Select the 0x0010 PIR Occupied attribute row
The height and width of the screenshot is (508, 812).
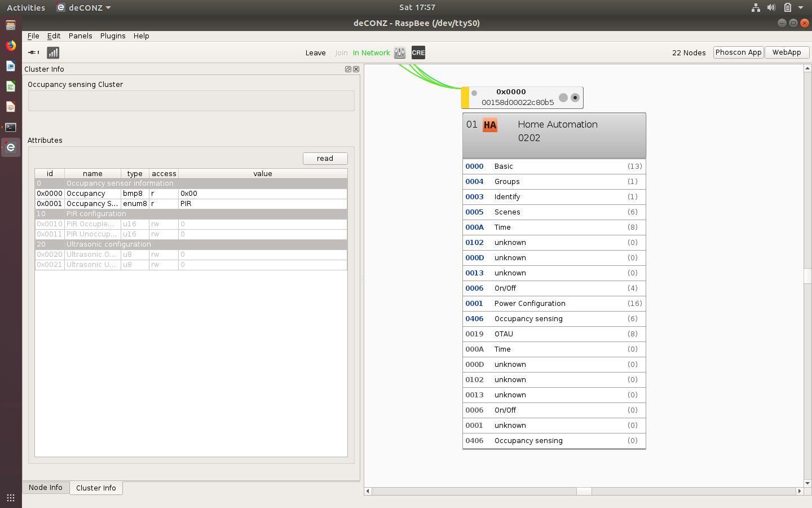pyautogui.click(x=191, y=224)
